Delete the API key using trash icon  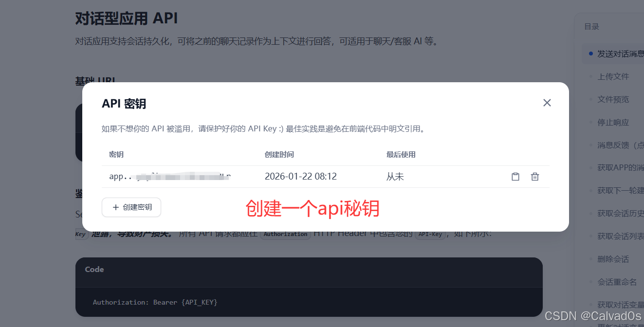coord(535,177)
